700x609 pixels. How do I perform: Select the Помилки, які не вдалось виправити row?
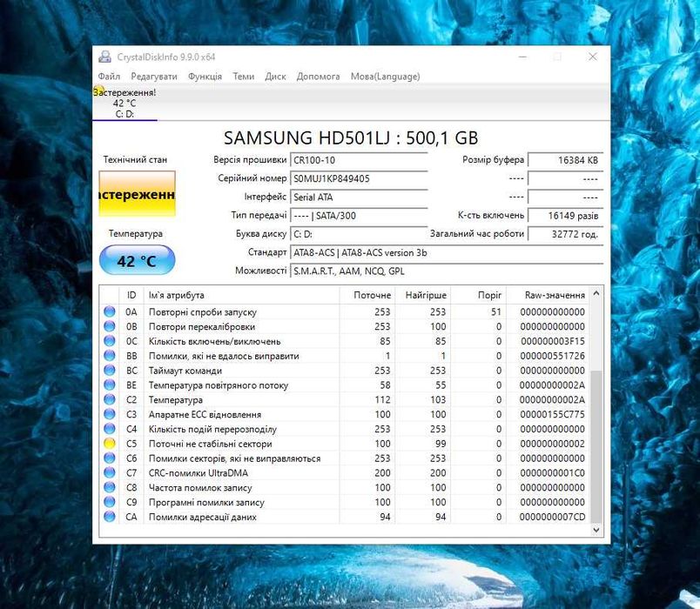(344, 356)
